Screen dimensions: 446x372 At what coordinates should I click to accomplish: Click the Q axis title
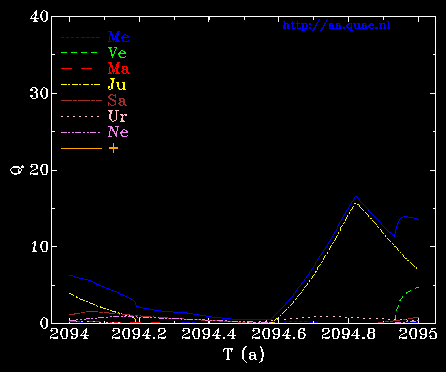pos(16,170)
